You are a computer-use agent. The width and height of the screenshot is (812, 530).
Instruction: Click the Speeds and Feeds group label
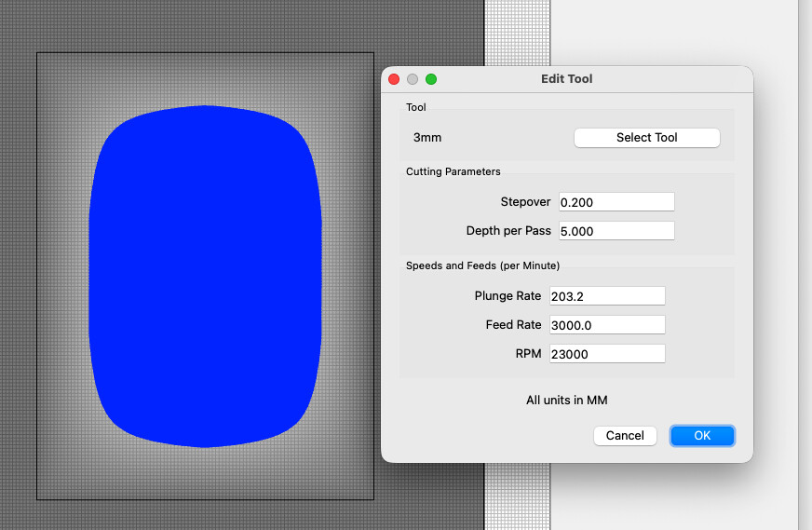[x=482, y=265]
